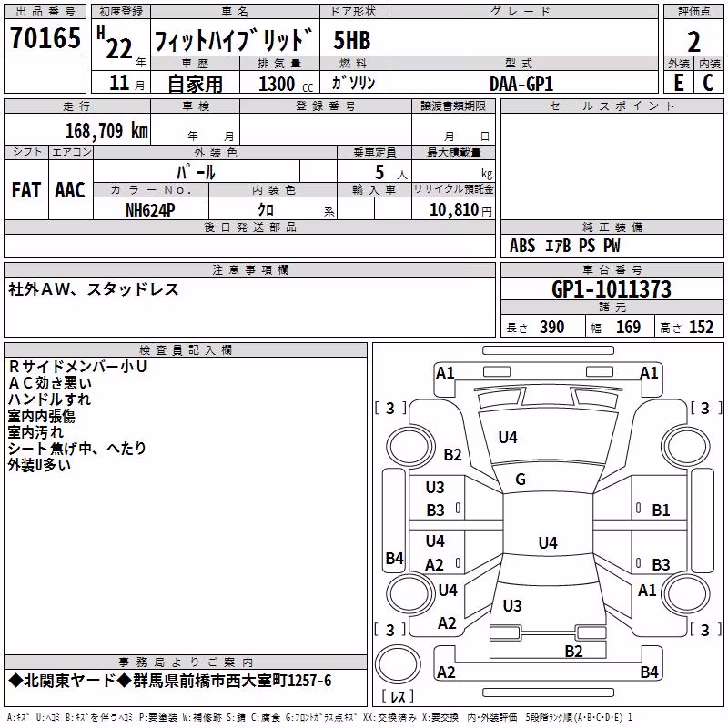This screenshot has width=728, height=728.
Task: Click the door type 5HB
Action: tap(352, 40)
